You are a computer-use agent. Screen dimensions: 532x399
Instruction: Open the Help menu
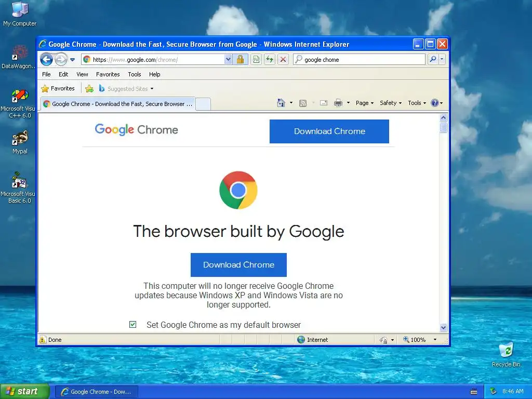pyautogui.click(x=154, y=74)
